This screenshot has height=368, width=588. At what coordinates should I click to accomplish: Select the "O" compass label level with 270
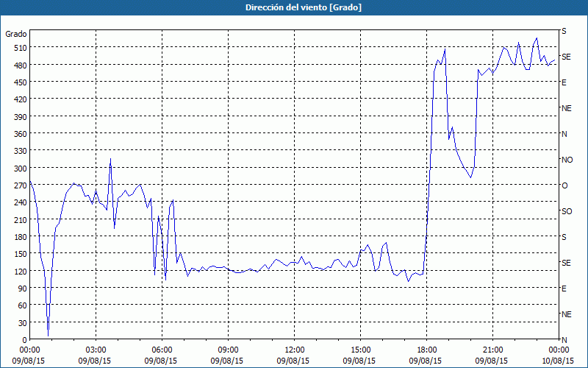coord(564,185)
